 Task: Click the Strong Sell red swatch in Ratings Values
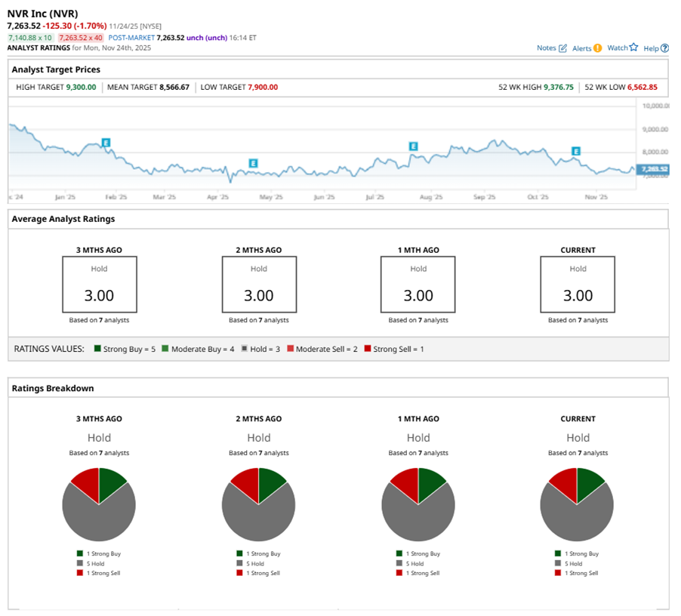point(368,349)
